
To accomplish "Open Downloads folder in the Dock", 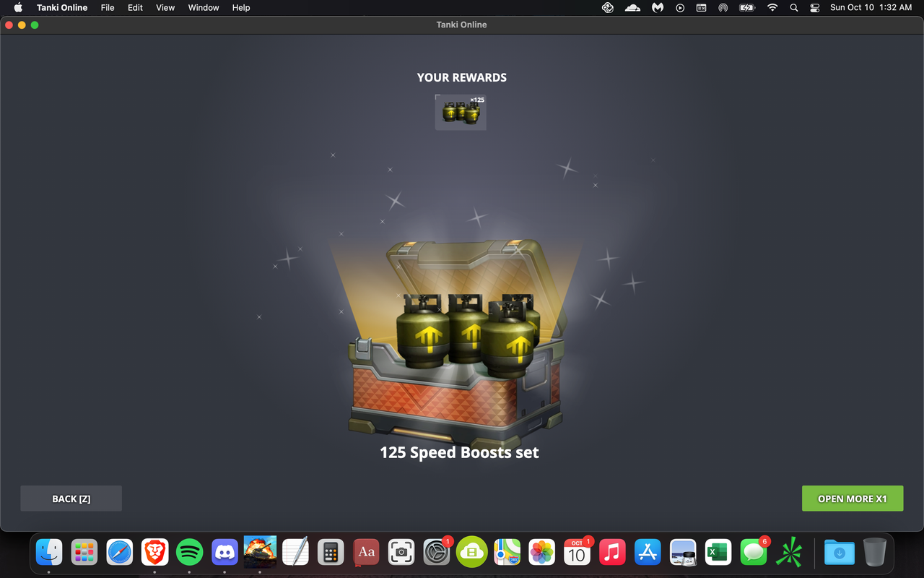I will [x=839, y=553].
